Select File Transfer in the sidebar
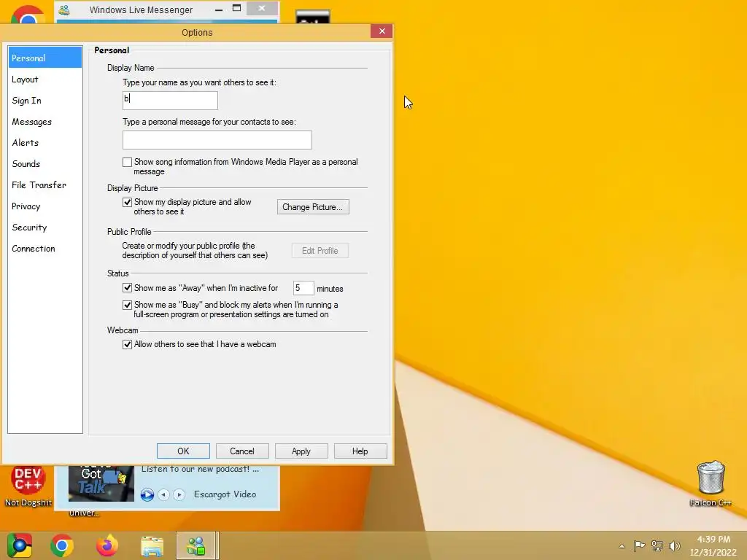The width and height of the screenshot is (747, 560). coord(44,184)
